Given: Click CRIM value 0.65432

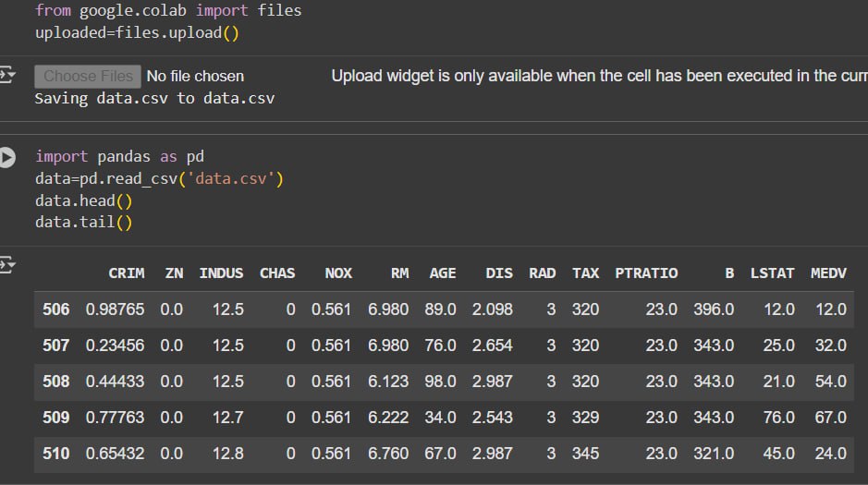Looking at the screenshot, I should coord(116,454).
